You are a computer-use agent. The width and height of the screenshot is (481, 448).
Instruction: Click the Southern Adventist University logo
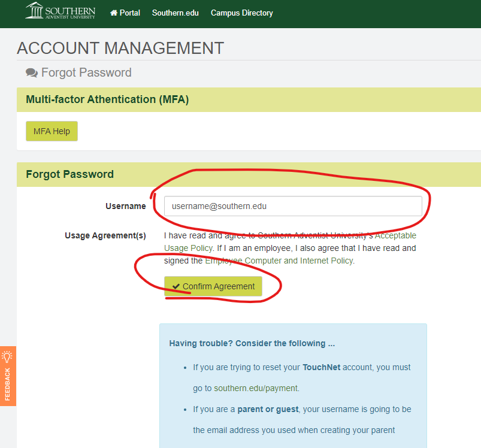pos(60,11)
